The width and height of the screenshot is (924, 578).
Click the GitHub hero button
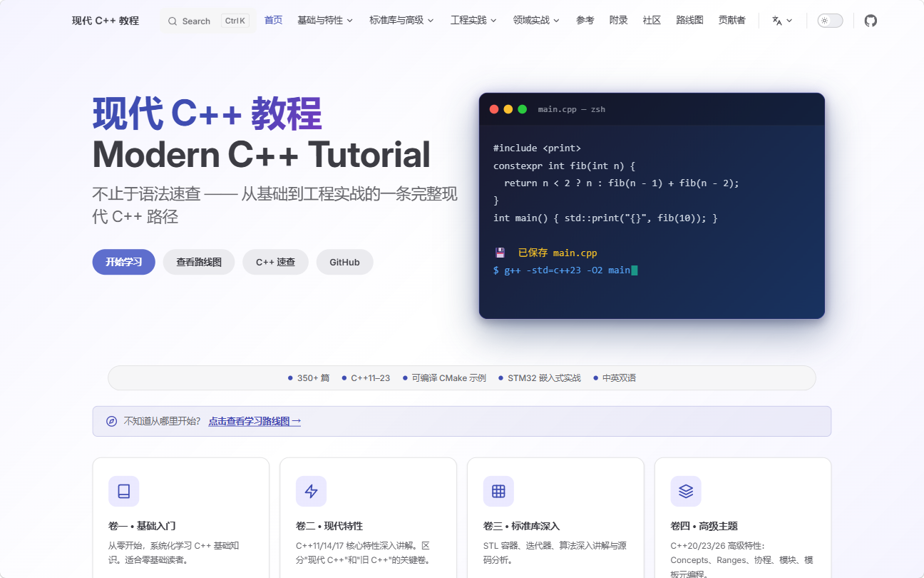coord(344,262)
